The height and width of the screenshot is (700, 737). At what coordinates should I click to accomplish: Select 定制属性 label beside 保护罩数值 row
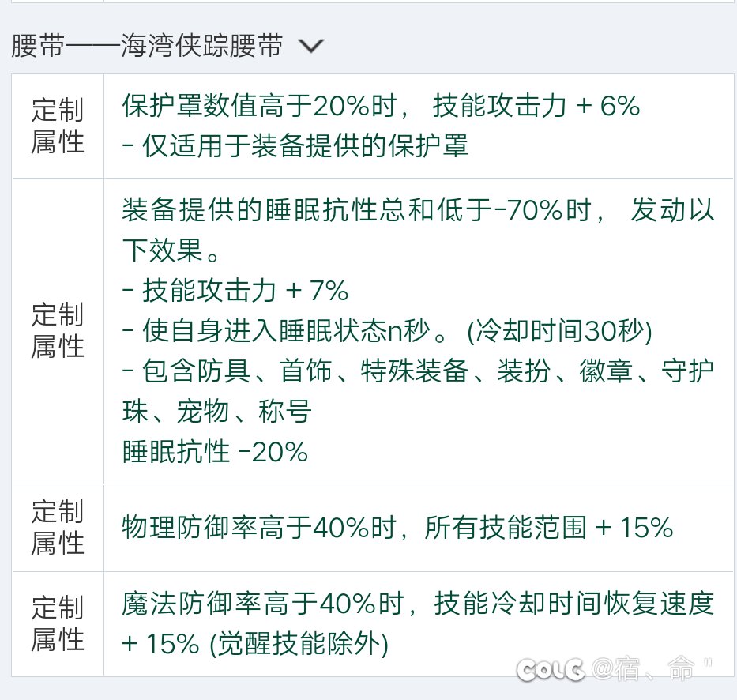[58, 126]
